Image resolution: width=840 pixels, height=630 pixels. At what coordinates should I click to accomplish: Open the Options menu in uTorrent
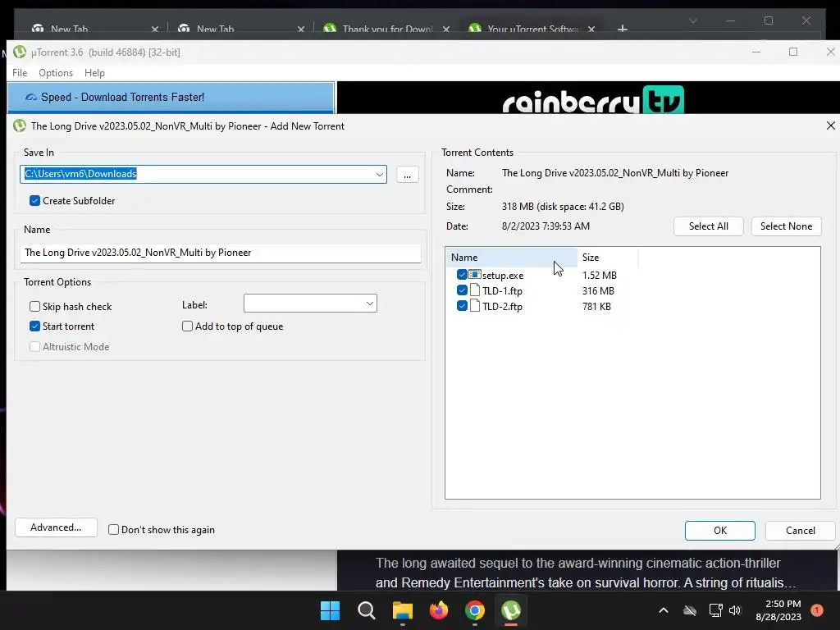56,73
